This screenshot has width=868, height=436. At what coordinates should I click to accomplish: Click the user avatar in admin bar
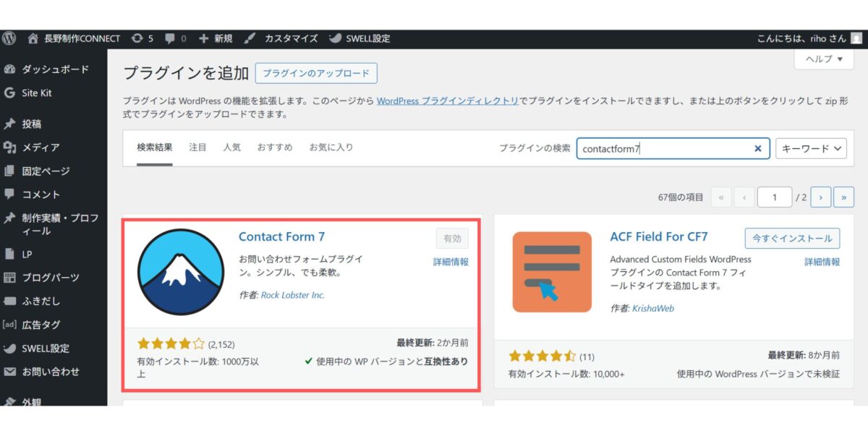tap(856, 38)
